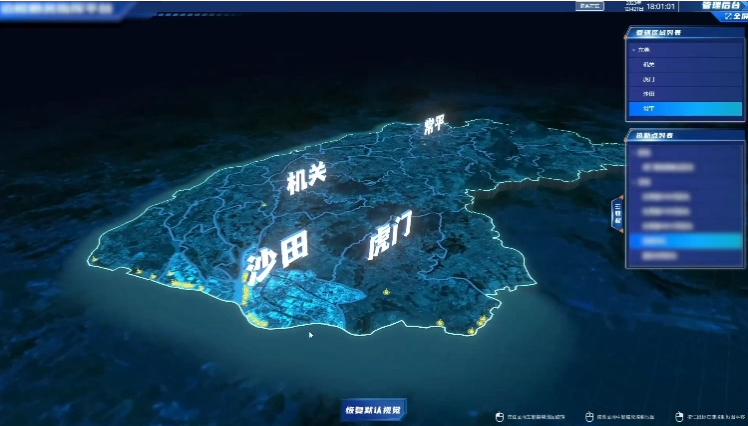Click the small button left of the date
This screenshot has height=426, width=748.
590,6
